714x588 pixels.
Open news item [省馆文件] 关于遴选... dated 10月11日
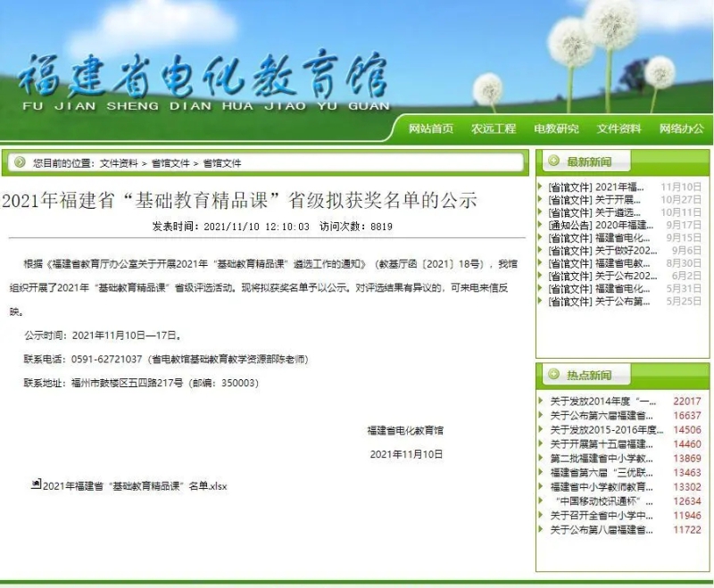pyautogui.click(x=594, y=212)
